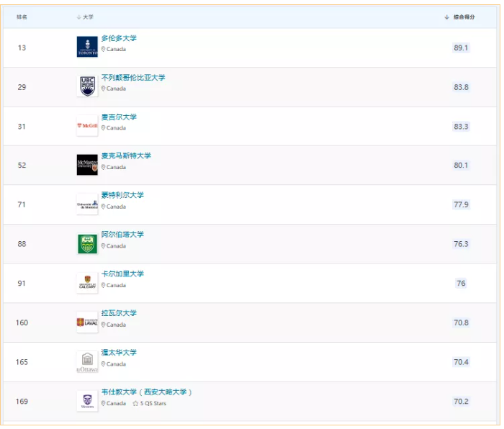Click the McMaster University logo

click(x=87, y=165)
